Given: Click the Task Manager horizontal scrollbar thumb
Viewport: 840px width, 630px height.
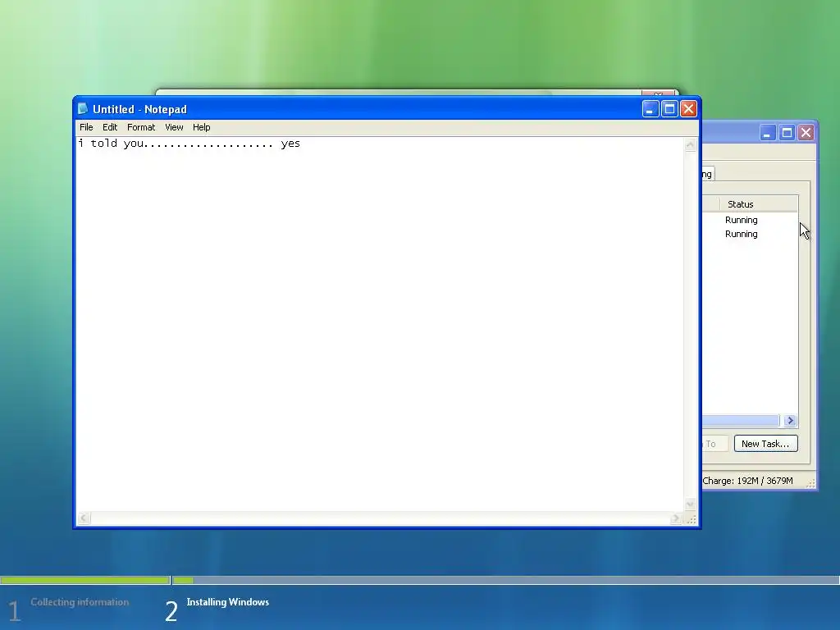Looking at the screenshot, I should click(741, 421).
